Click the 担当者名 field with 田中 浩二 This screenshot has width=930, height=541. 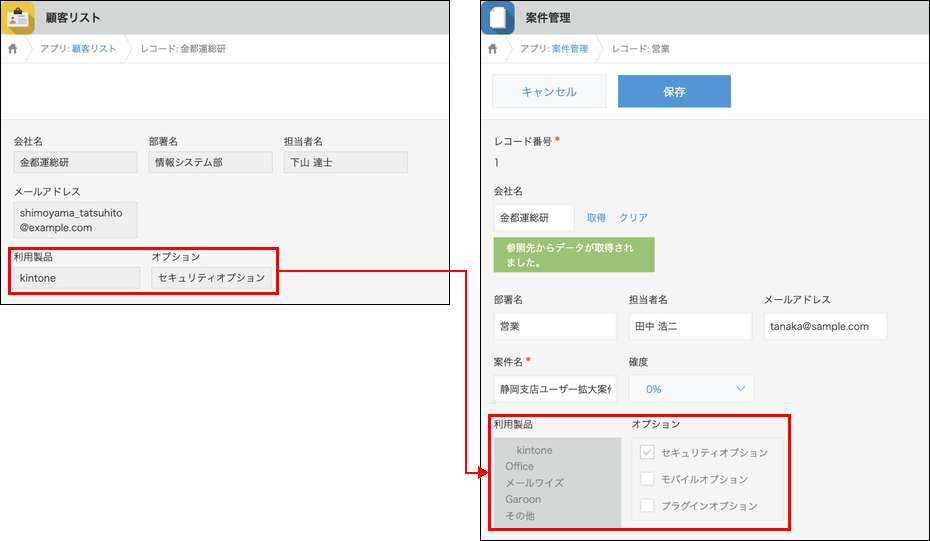tap(690, 326)
